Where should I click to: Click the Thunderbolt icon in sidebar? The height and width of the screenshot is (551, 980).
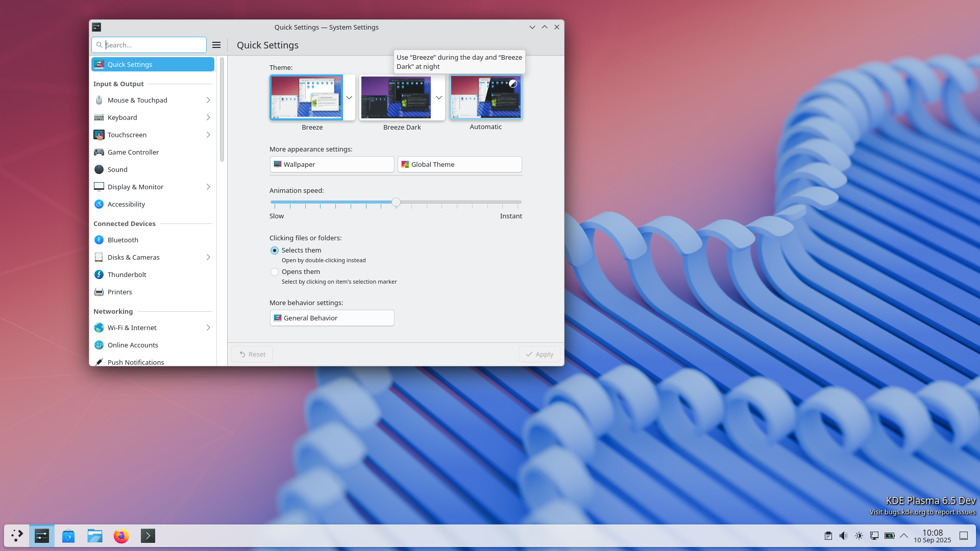click(99, 274)
